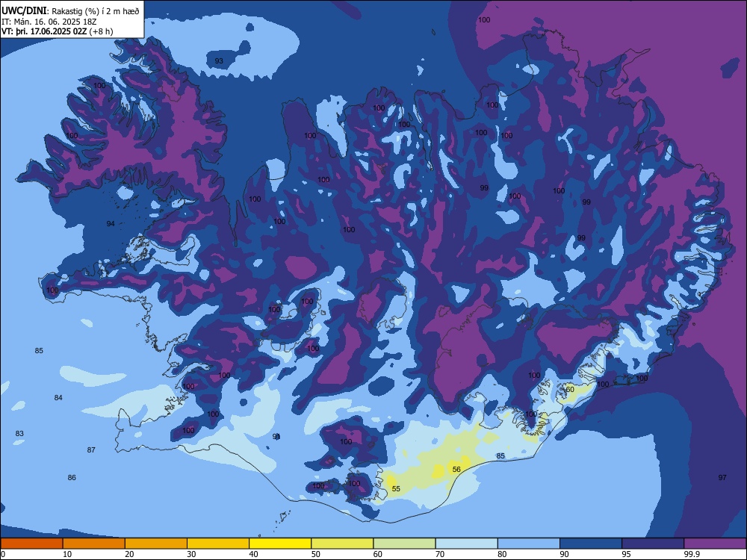
Task: Click the "70" label on the legend scale
Action: pos(440,554)
